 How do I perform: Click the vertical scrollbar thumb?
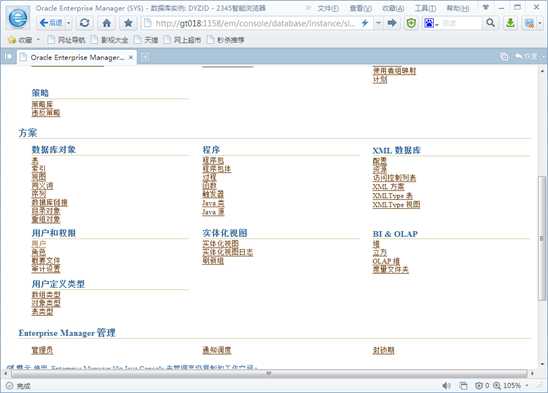tap(542, 238)
